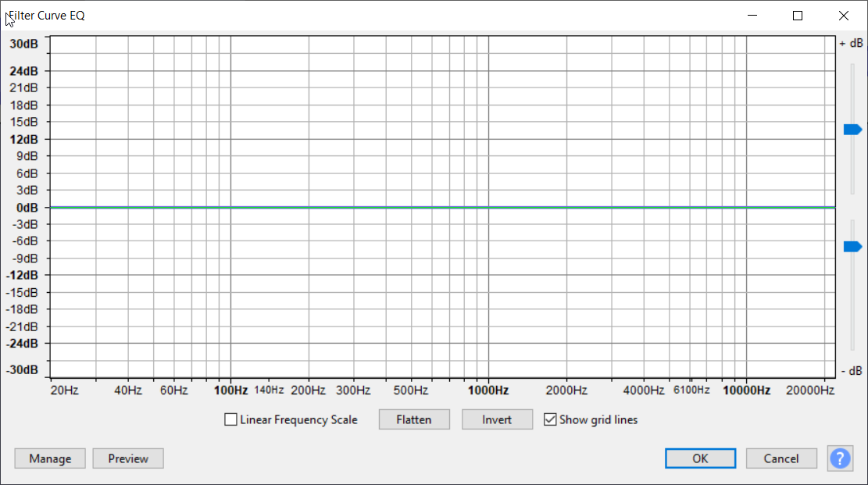Screen dimensions: 868x485
Task: Confirm with the OK button
Action: [700, 458]
